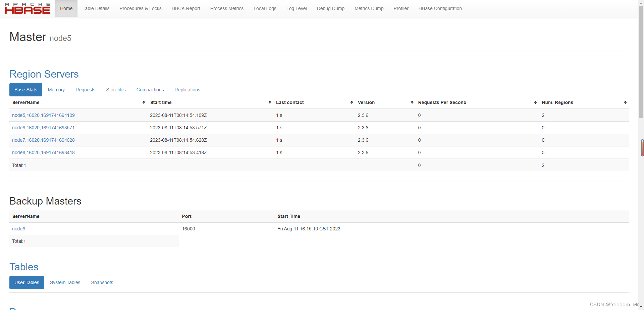Click start time 2023-08-11T08:14:53.571Z
The image size is (644, 310).
(178, 128)
